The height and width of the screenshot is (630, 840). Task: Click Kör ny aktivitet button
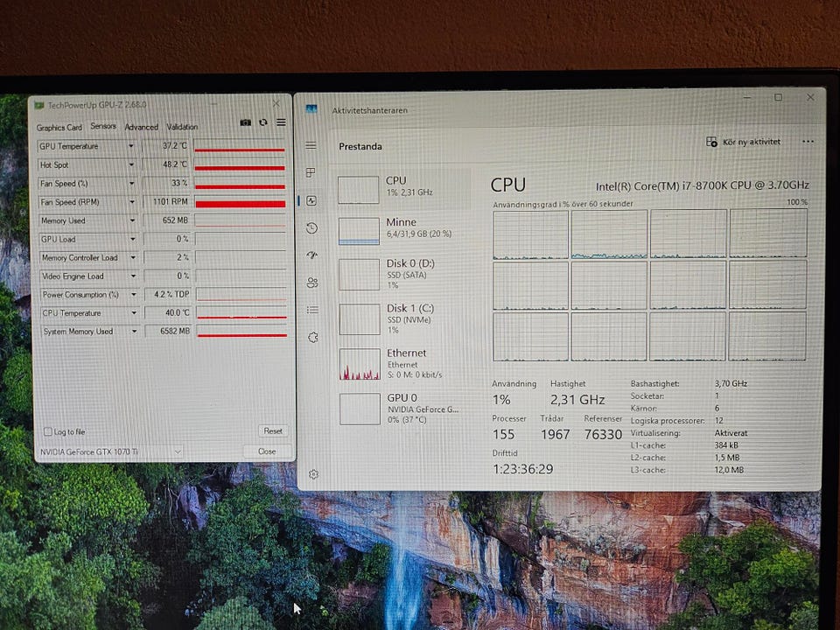tap(743, 142)
